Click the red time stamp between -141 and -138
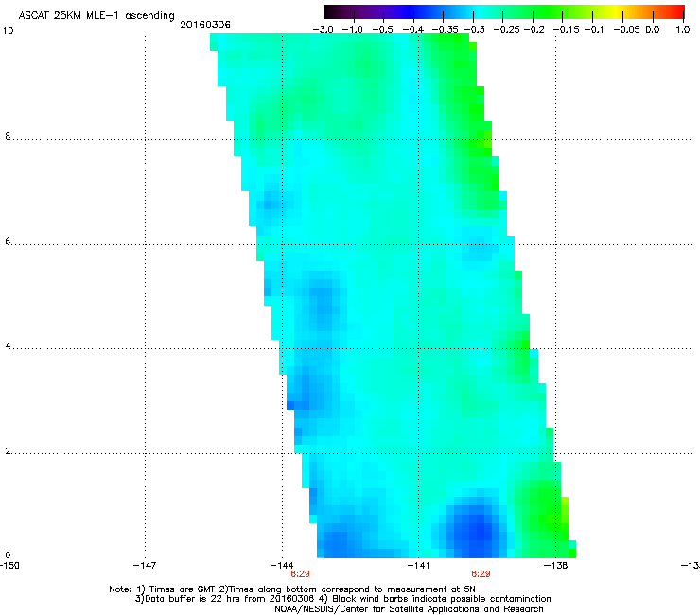Viewport: 700px width, 615px height. [481, 574]
